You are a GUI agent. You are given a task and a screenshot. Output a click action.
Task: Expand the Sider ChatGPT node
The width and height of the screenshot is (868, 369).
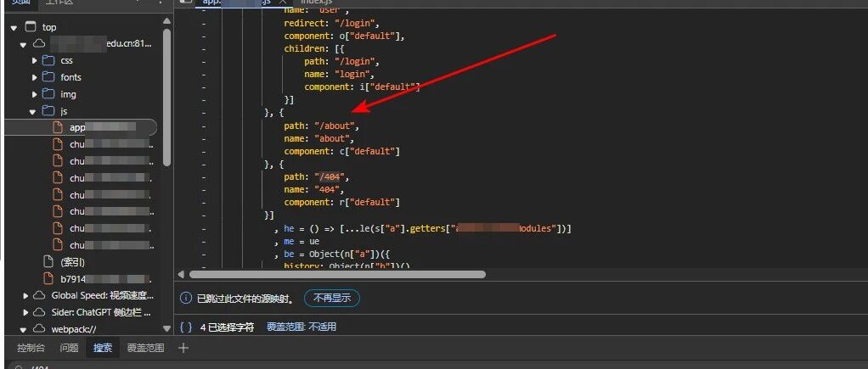click(x=25, y=312)
